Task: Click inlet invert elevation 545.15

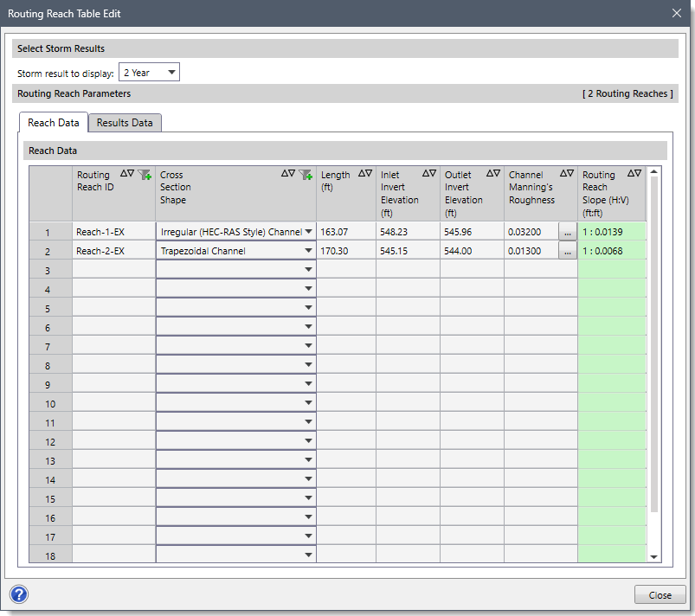Action: pyautogui.click(x=408, y=251)
